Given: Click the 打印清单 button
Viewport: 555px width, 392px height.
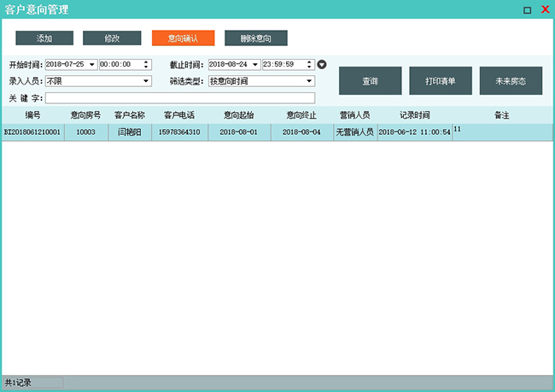Looking at the screenshot, I should click(x=440, y=80).
